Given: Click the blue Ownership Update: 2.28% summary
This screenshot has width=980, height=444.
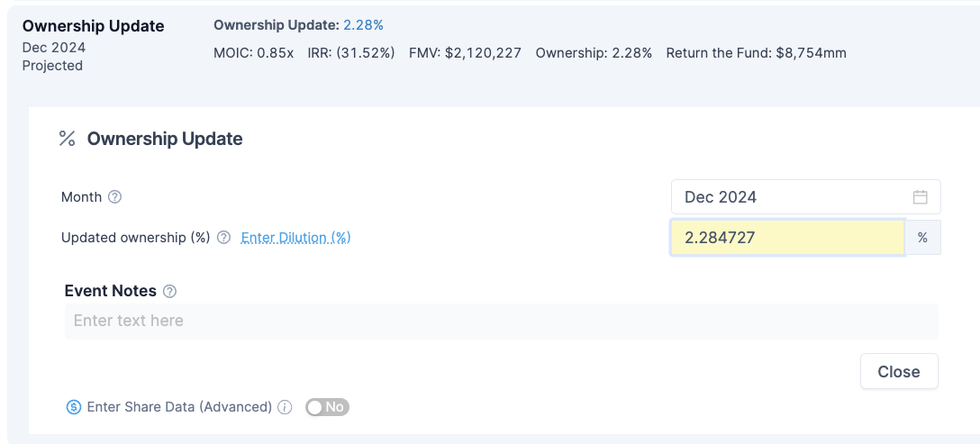Looking at the screenshot, I should coord(298,25).
